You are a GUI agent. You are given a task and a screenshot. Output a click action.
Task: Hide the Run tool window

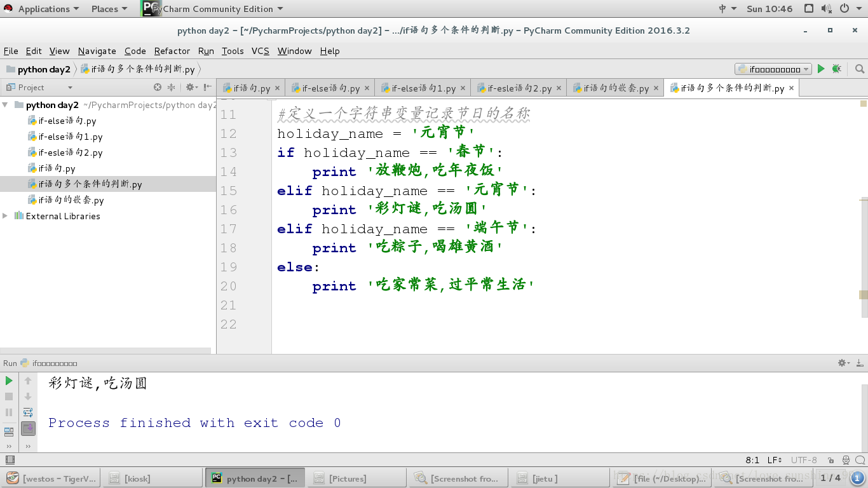point(859,363)
